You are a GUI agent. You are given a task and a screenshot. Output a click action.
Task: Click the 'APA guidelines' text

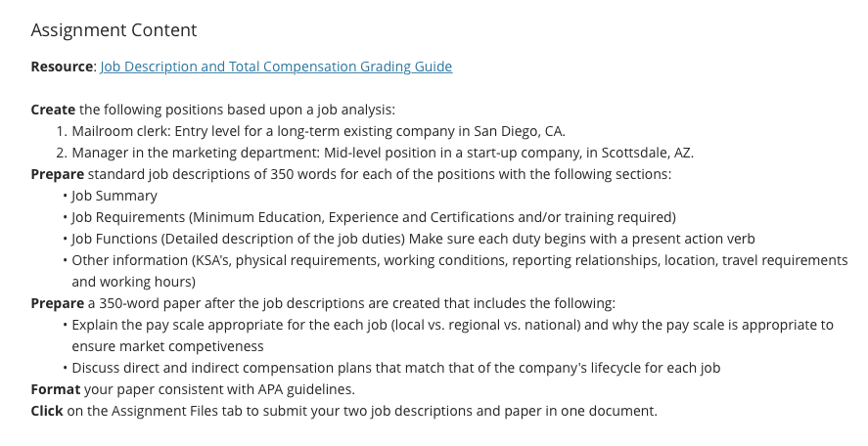click(306, 389)
